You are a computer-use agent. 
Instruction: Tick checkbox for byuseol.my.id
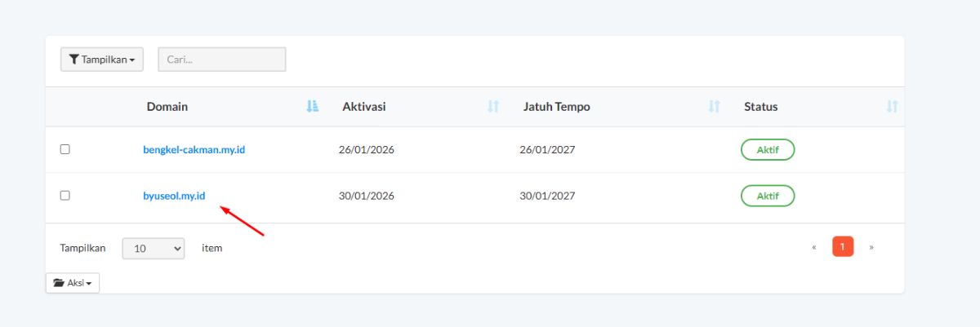65,196
